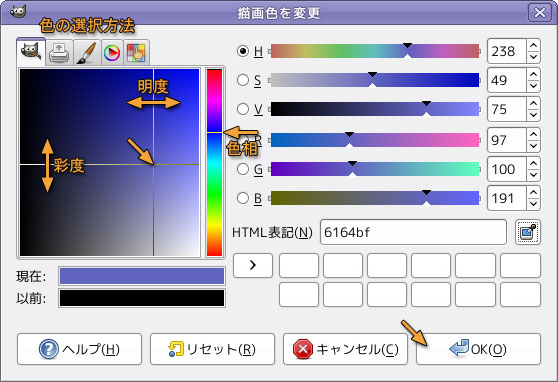Image resolution: width=558 pixels, height=382 pixels.
Task: Click the last color history swatch in top row
Action: click(520, 265)
